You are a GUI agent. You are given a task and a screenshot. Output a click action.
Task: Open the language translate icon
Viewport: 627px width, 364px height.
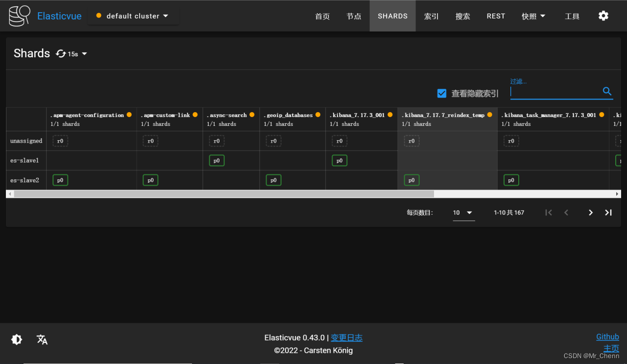[x=42, y=340]
